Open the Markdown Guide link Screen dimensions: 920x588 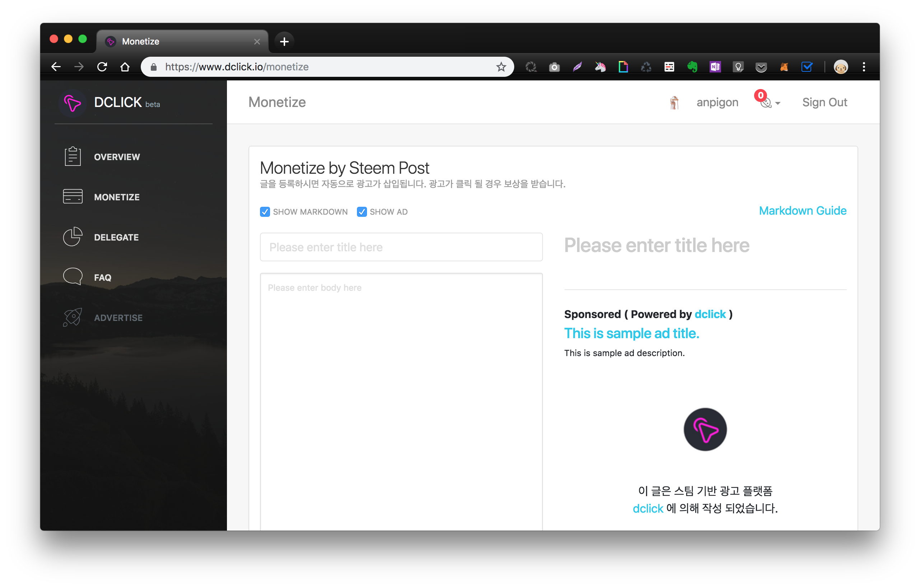802,211
